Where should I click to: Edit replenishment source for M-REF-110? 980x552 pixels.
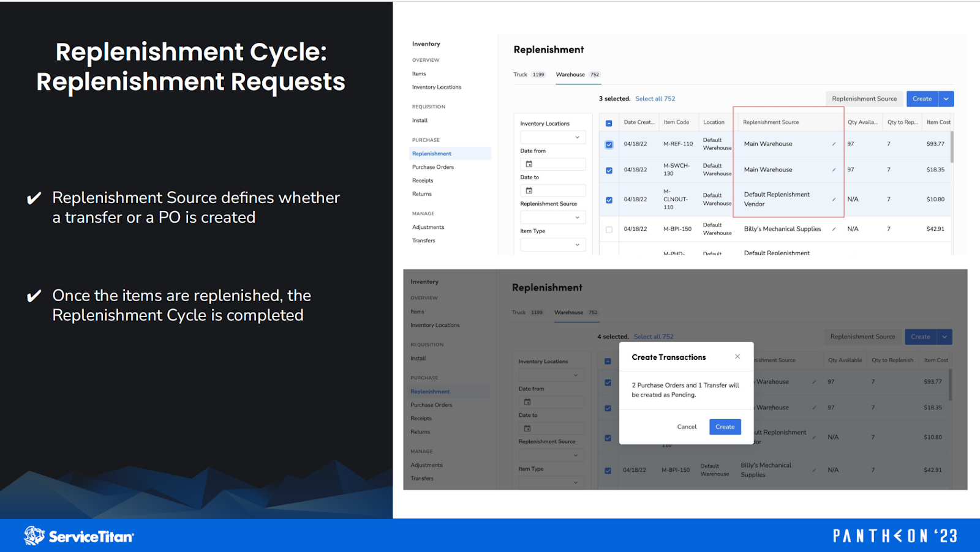click(x=834, y=144)
